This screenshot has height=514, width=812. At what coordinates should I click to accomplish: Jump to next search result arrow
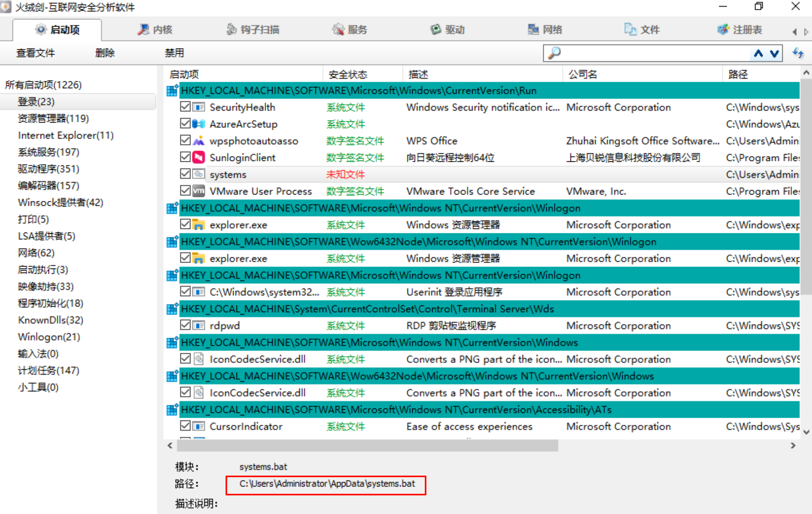coord(774,53)
